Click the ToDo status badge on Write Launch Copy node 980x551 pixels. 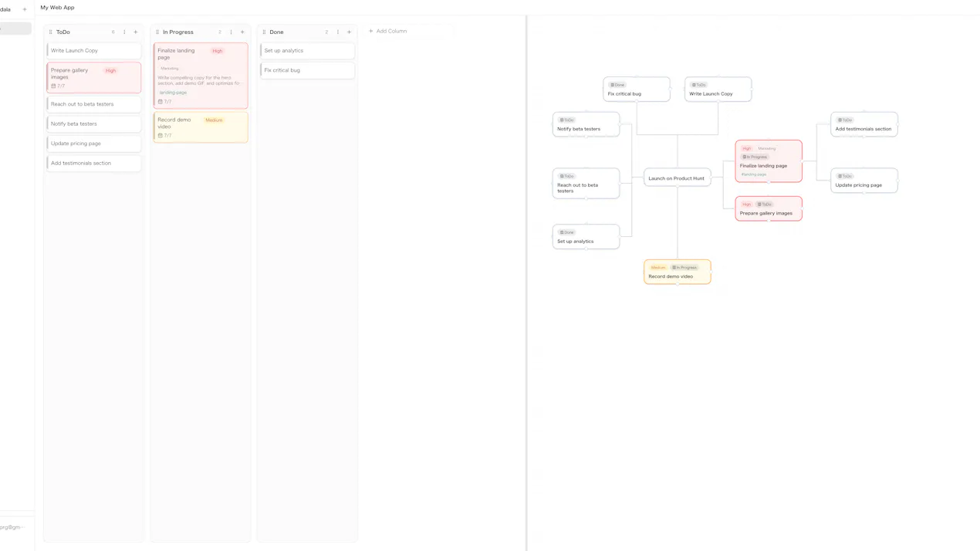(698, 85)
